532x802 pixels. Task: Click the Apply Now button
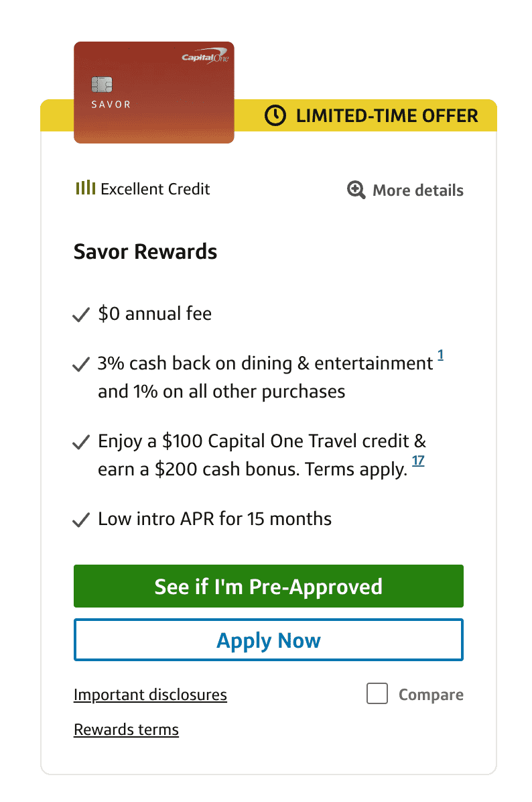(268, 640)
